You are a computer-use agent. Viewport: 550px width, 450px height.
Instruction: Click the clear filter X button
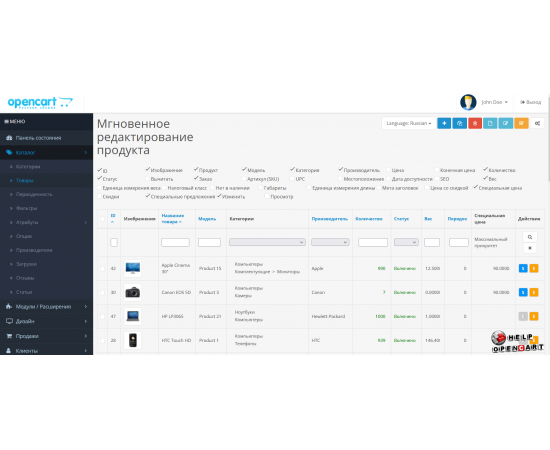(530, 248)
